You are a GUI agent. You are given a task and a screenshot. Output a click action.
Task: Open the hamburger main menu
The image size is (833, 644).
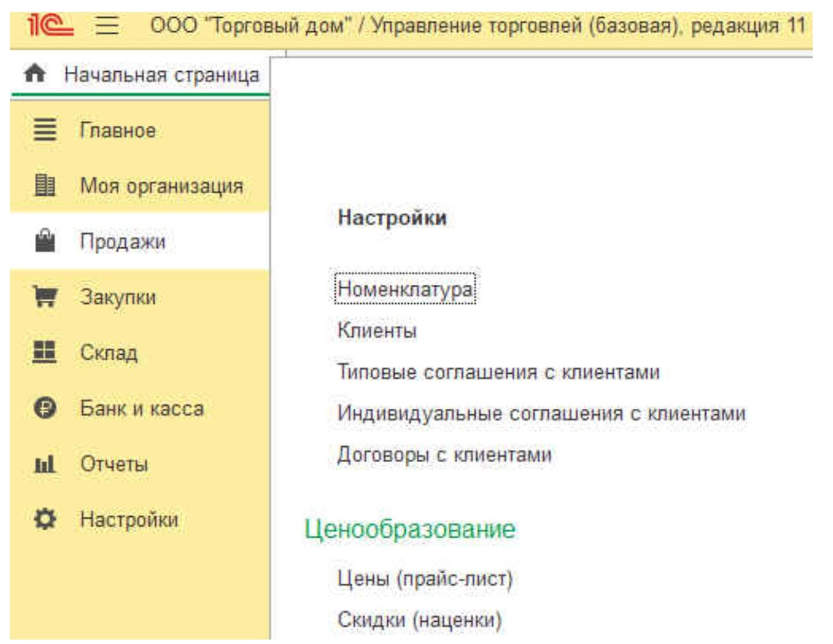click(x=107, y=25)
